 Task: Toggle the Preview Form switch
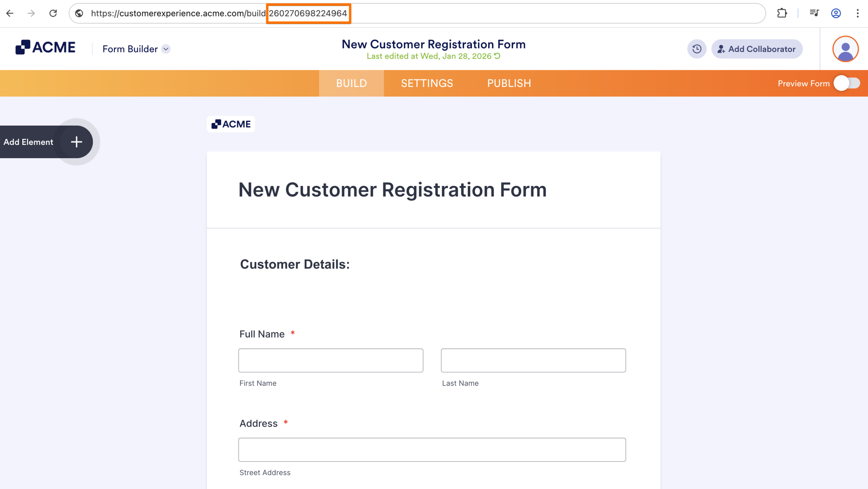click(847, 83)
